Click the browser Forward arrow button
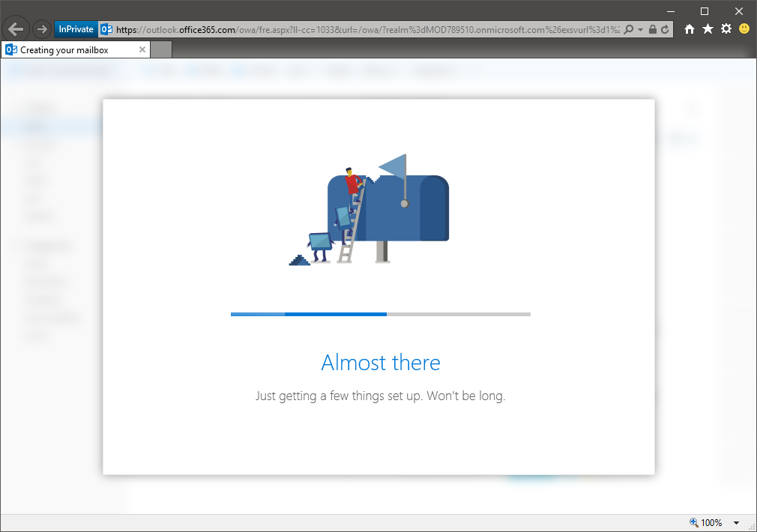The height and width of the screenshot is (532, 757). click(41, 29)
